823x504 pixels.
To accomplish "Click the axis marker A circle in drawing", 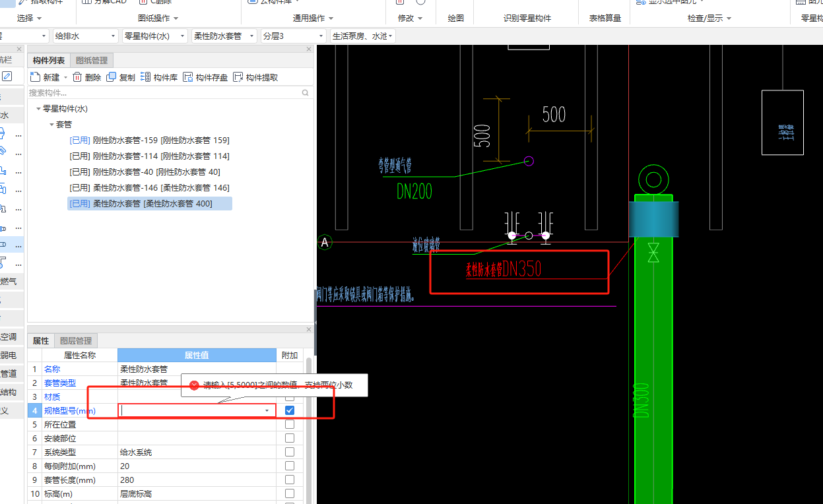I will click(324, 242).
